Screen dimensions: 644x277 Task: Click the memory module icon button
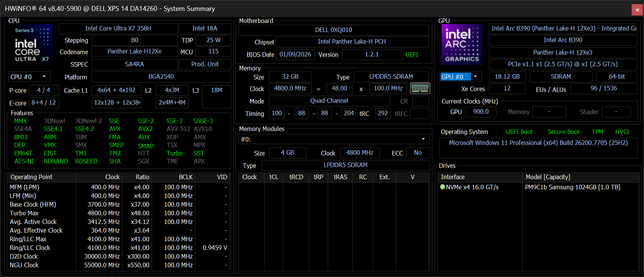pyautogui.click(x=420, y=88)
